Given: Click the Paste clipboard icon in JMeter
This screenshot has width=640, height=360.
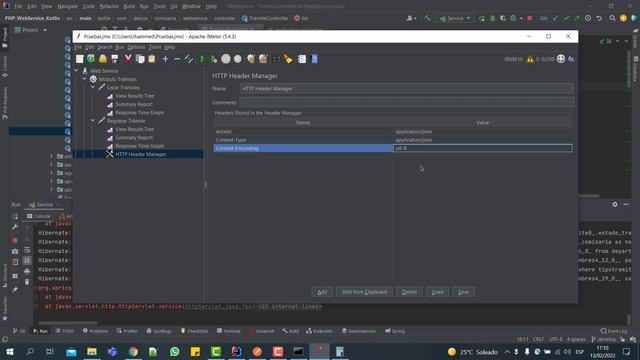Looking at the screenshot, I should 152,59.
